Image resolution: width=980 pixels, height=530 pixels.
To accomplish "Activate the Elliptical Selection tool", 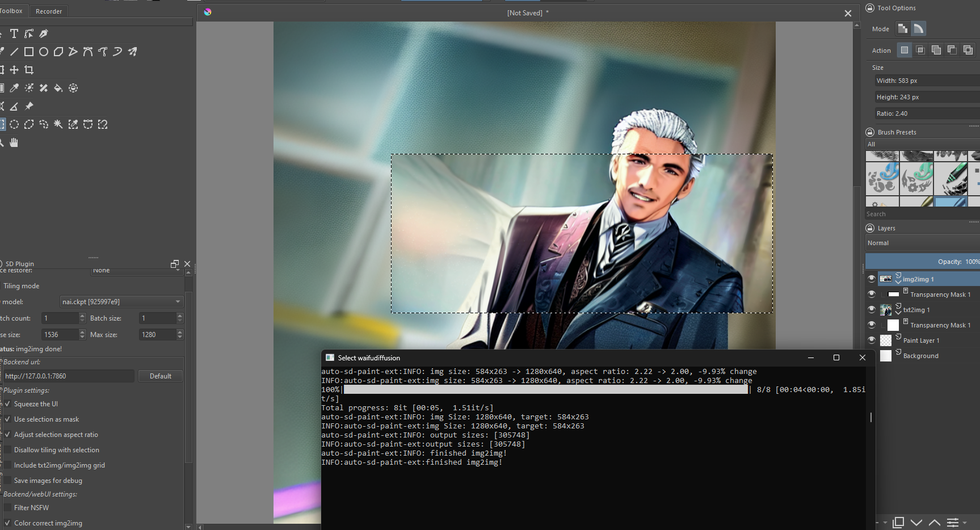I will pos(15,124).
